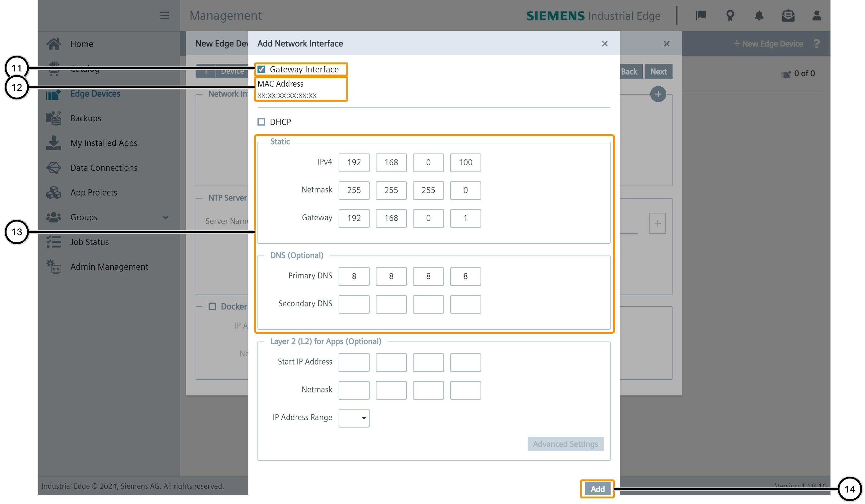Click the Home sidebar icon
The height and width of the screenshot is (504, 865).
coord(54,44)
